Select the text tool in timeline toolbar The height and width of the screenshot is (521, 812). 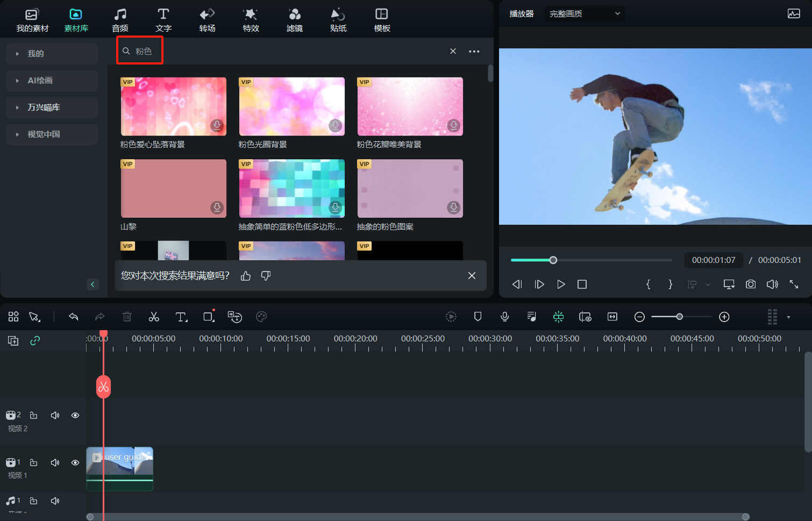pyautogui.click(x=181, y=317)
